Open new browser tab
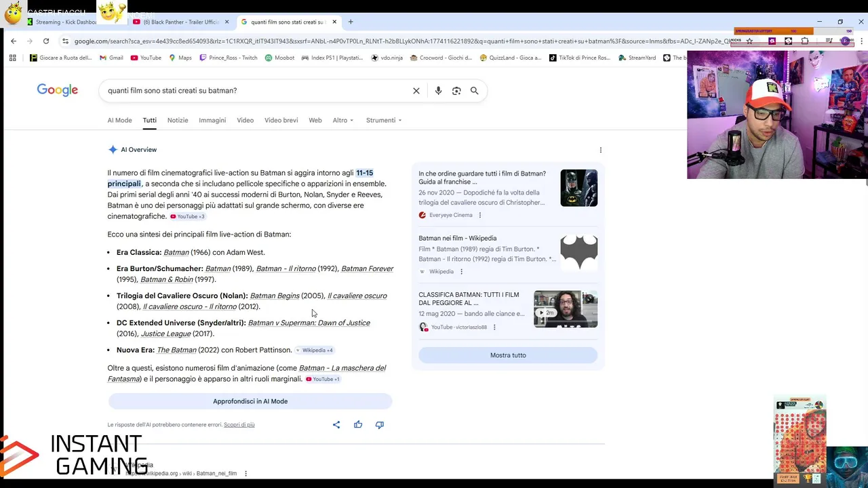Viewport: 868px width, 488px height. point(351,22)
